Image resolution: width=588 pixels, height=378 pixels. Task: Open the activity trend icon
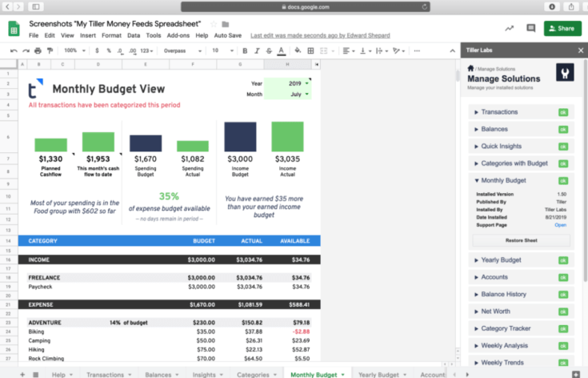click(x=510, y=28)
